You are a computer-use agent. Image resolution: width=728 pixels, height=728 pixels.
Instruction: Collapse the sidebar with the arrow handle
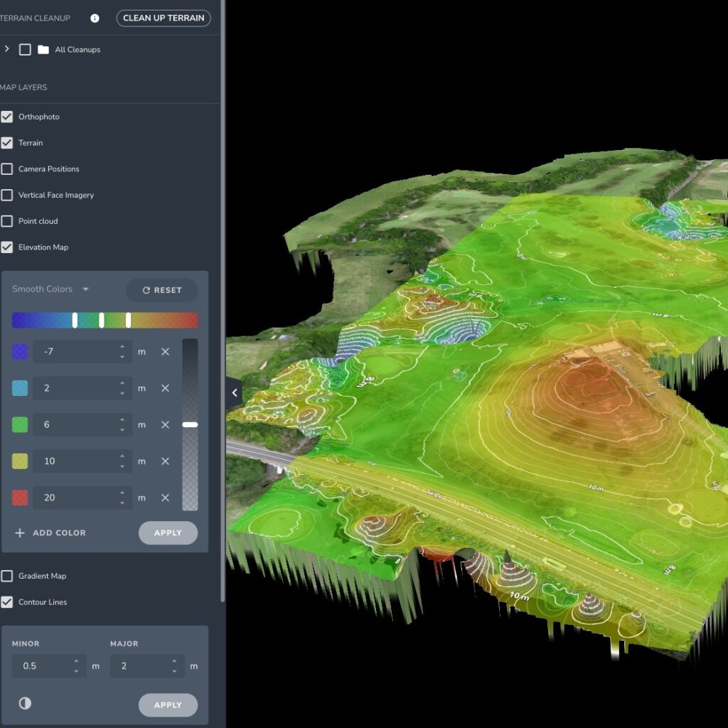[235, 392]
